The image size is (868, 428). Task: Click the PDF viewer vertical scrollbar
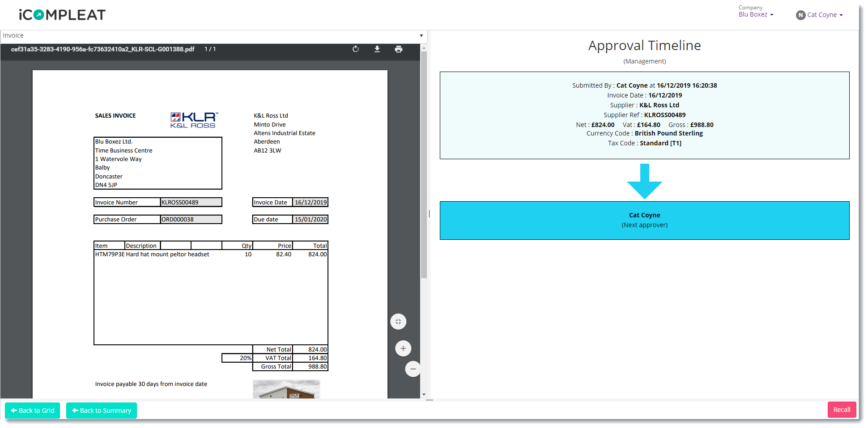pos(424,165)
